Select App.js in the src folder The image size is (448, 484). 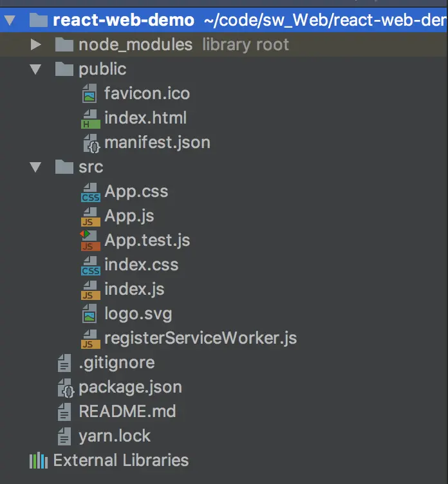pyautogui.click(x=129, y=216)
